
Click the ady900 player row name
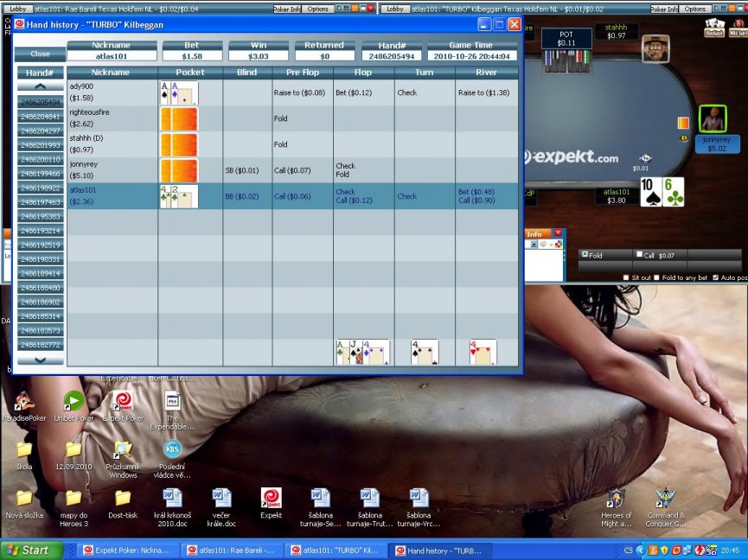click(81, 86)
